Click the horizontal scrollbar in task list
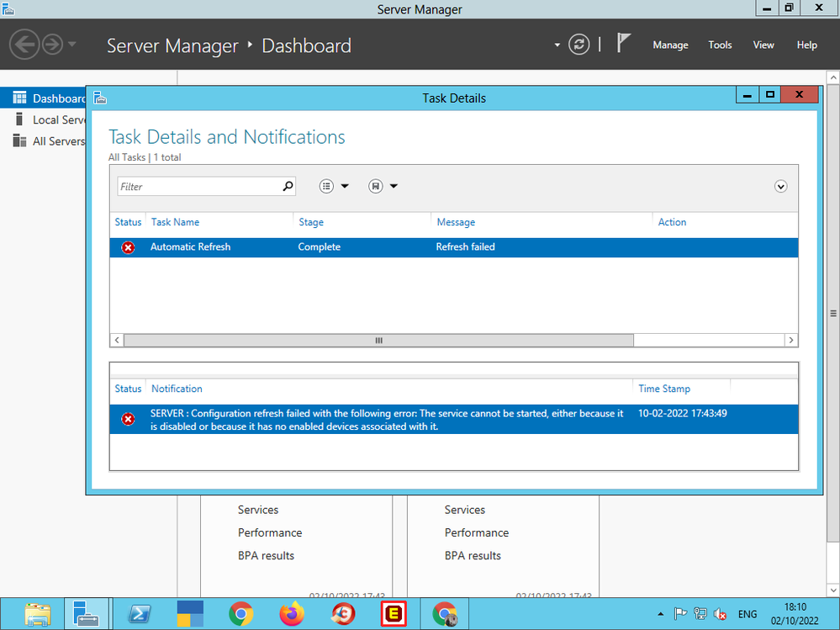Viewport: 840px width, 630px height. (x=378, y=340)
